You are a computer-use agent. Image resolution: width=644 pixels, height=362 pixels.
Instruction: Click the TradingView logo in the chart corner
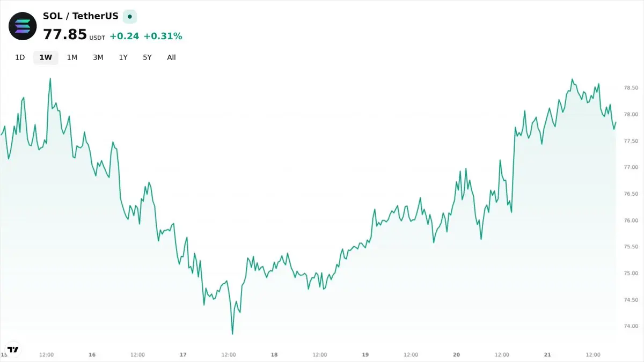click(x=13, y=349)
